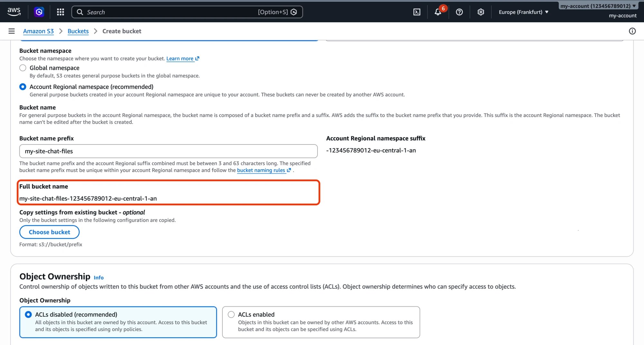Image resolution: width=644 pixels, height=345 pixels.
Task: Open the Amazon Q hexagon icon
Action: pyautogui.click(x=39, y=12)
